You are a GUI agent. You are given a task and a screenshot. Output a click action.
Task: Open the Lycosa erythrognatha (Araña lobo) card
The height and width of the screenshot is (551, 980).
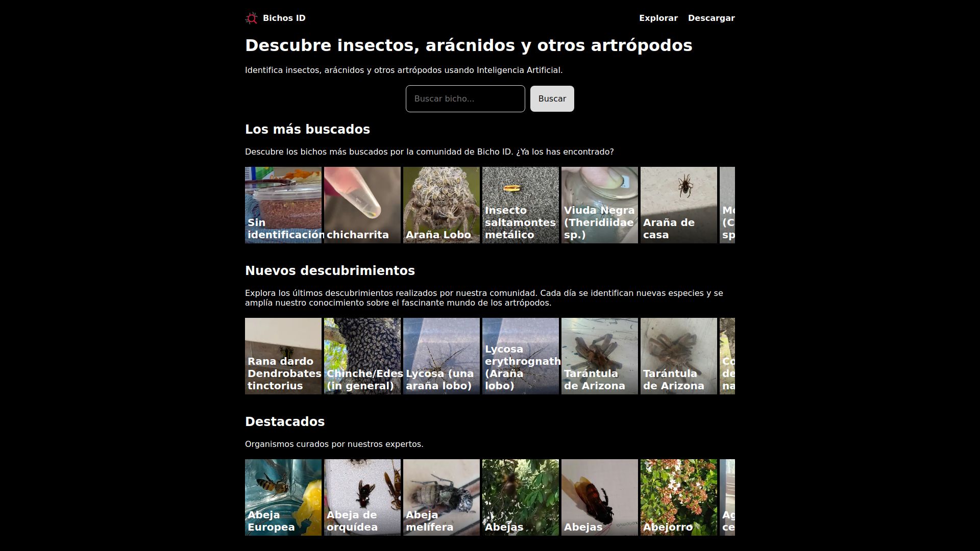click(x=521, y=356)
